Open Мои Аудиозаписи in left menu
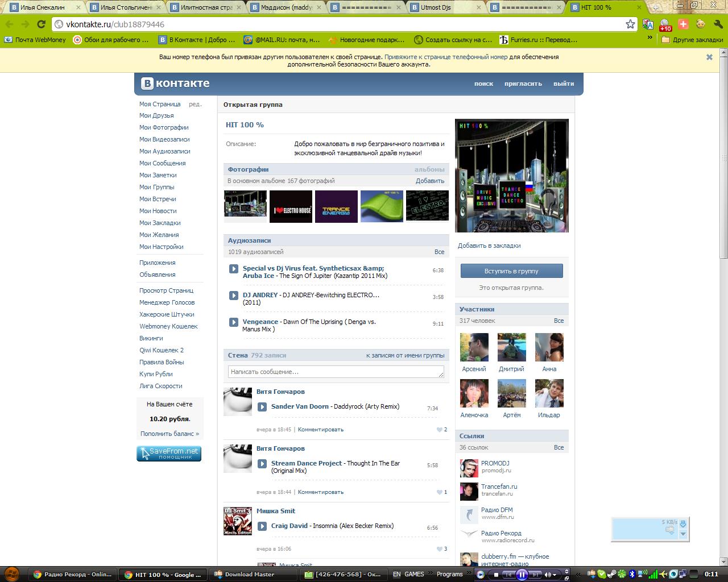 (x=165, y=151)
